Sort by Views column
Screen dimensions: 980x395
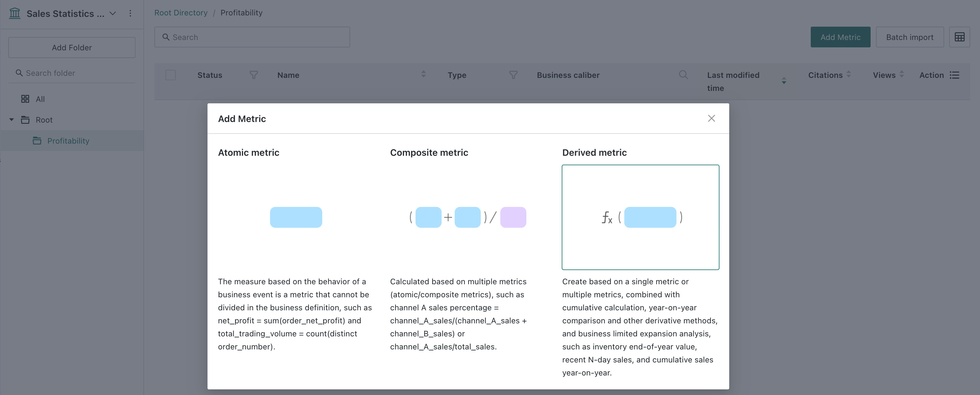pos(901,75)
